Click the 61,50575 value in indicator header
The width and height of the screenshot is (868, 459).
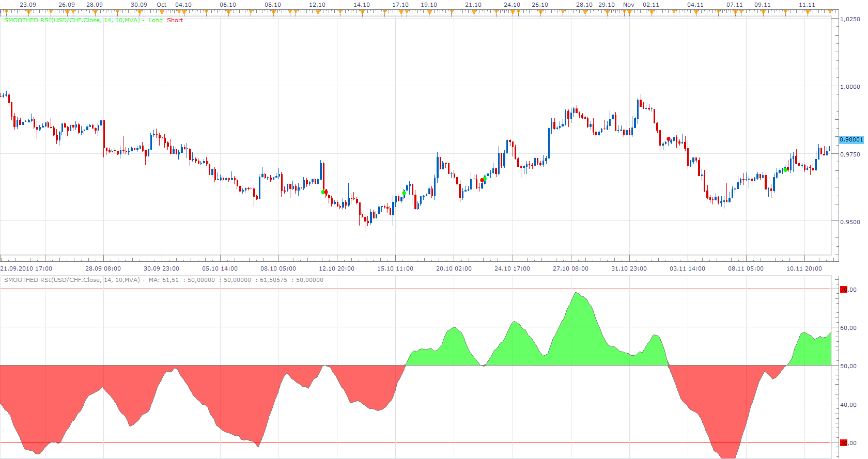(273, 280)
